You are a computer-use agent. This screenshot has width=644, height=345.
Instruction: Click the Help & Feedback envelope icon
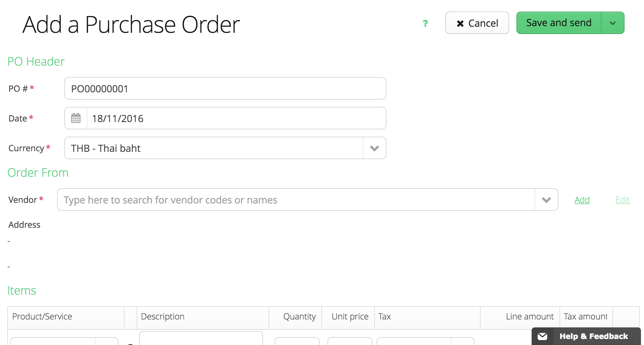pos(542,336)
